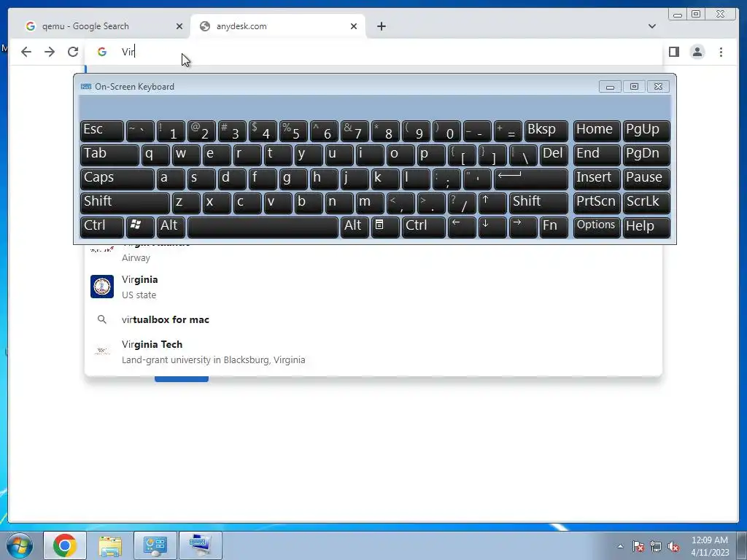Open Chrome's three-dot menu
This screenshot has height=560, width=747.
(721, 52)
